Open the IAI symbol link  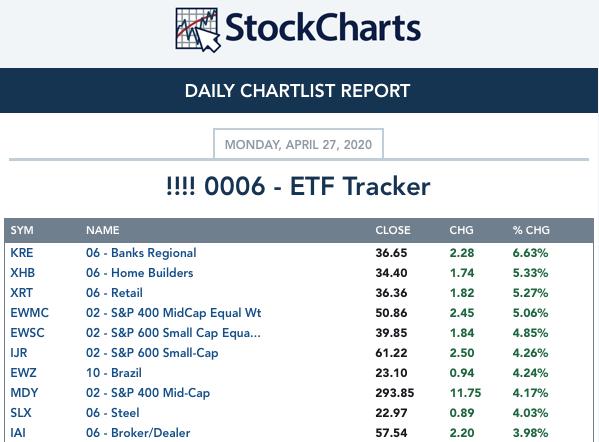(x=18, y=432)
